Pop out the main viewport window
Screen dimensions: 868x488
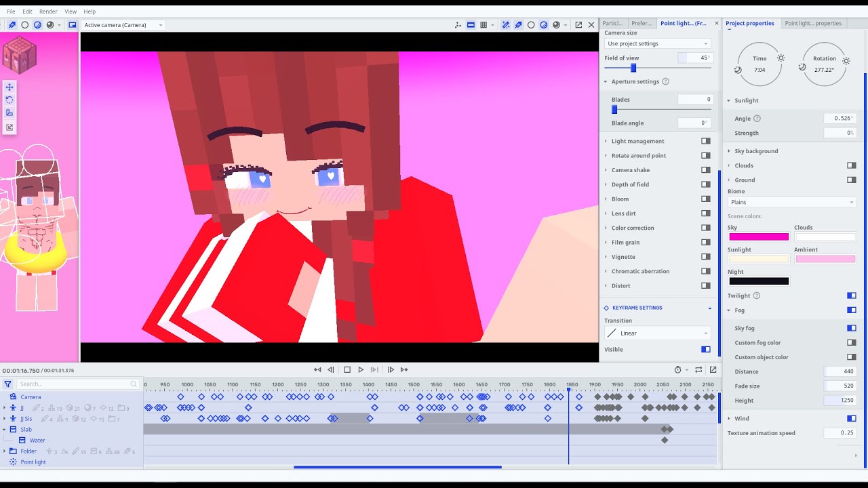pyautogui.click(x=578, y=25)
